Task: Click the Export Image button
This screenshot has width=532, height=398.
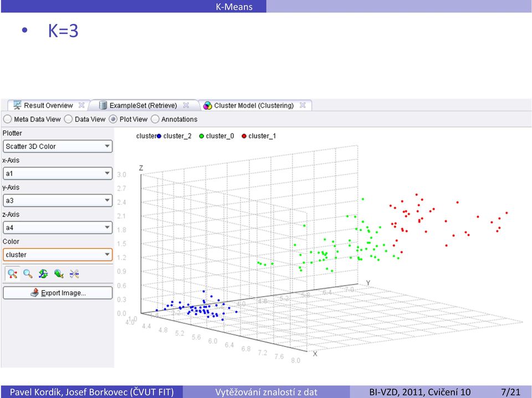Action: coord(58,293)
